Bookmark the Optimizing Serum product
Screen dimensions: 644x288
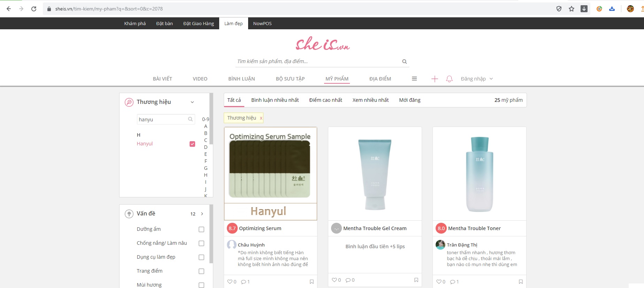(312, 282)
